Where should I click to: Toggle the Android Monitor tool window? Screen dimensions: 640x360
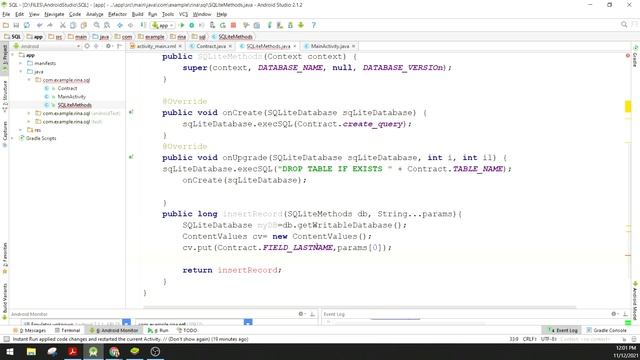[114, 330]
